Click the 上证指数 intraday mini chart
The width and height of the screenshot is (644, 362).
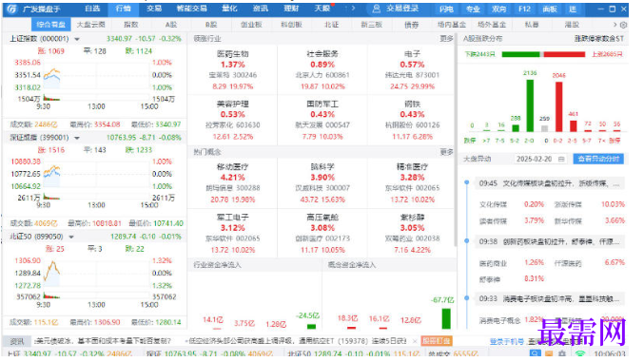click(96, 81)
